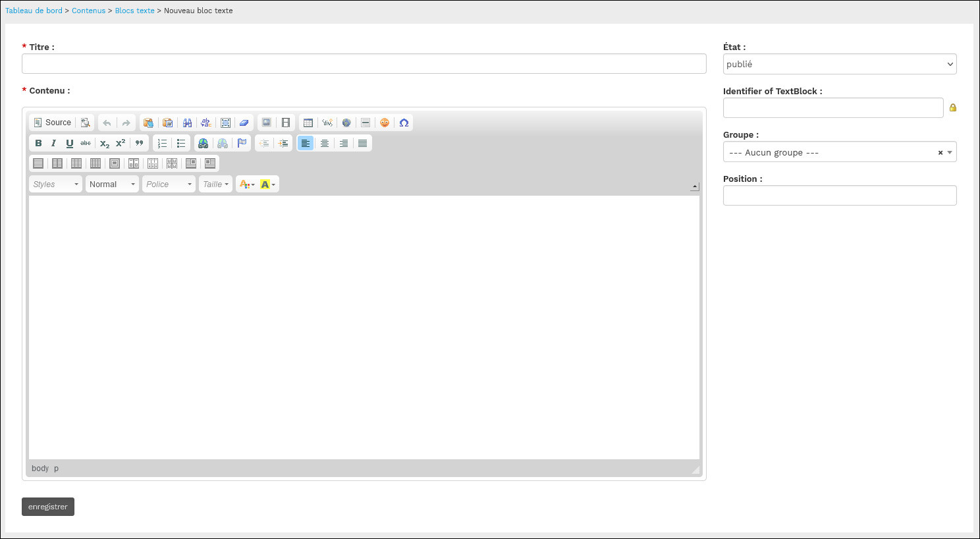
Task: Open the text background color picker
Action: 268,184
